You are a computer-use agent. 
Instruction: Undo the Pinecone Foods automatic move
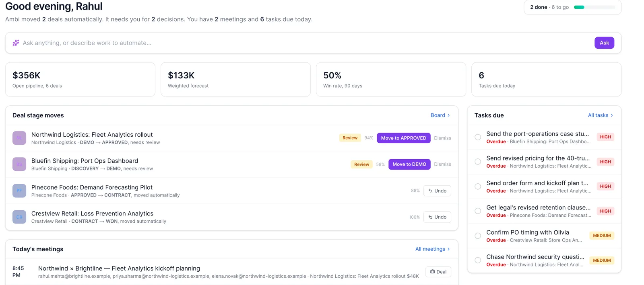[x=437, y=191]
